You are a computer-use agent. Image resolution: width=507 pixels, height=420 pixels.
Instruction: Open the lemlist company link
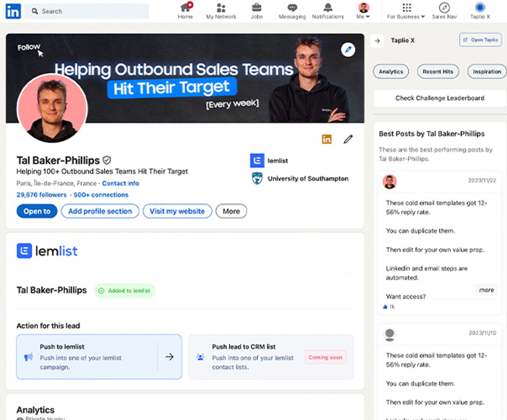point(269,161)
